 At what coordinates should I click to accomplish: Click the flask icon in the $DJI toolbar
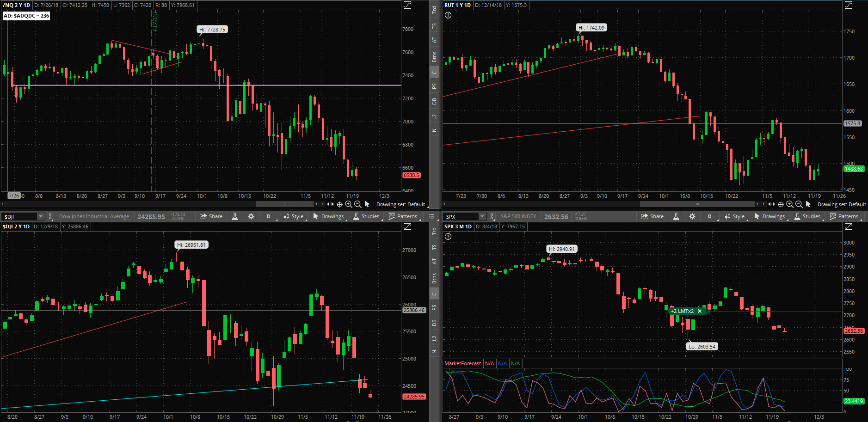point(235,216)
